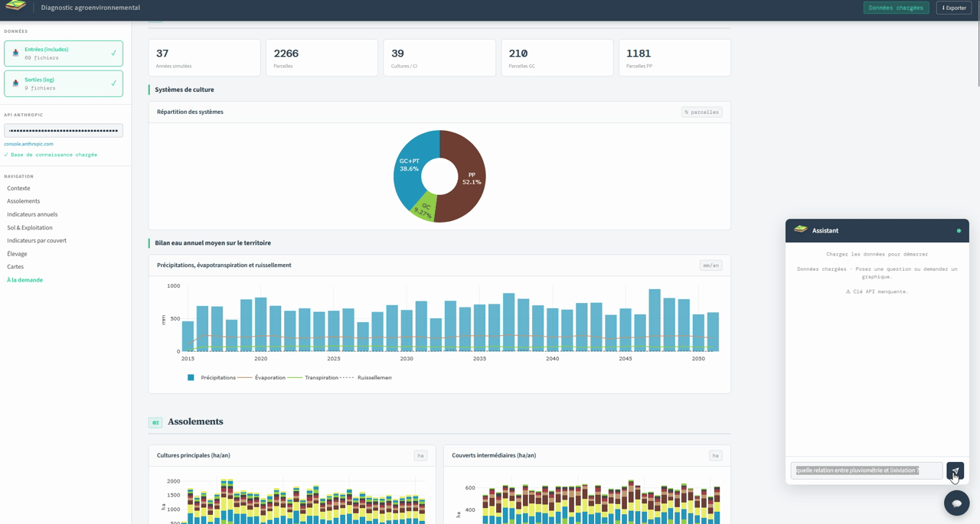Toggle Transpiration legend entry

pyautogui.click(x=313, y=377)
